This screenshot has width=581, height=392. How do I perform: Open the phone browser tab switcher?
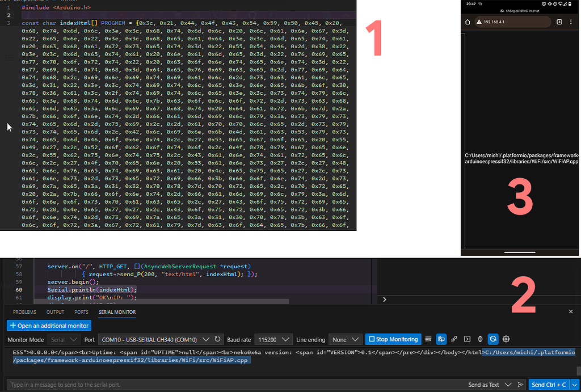tap(559, 22)
